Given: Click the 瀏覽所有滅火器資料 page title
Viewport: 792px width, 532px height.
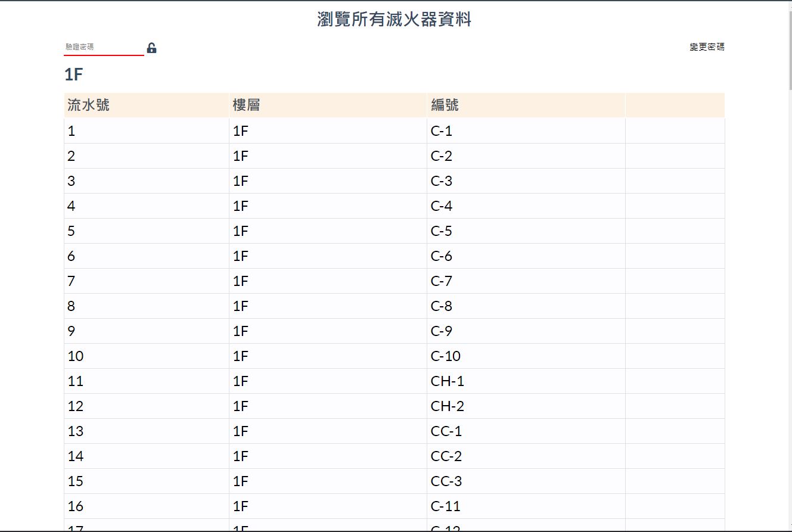Looking at the screenshot, I should [x=395, y=20].
